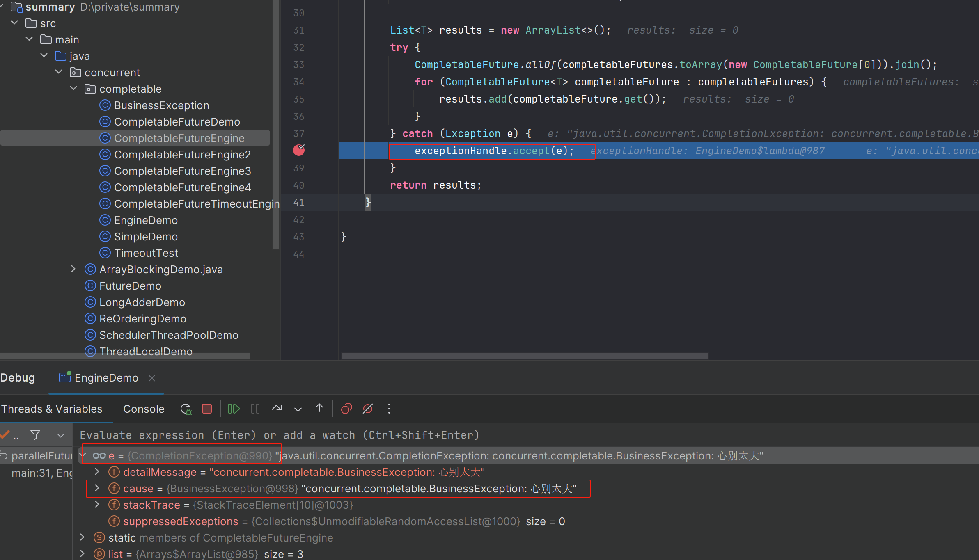Collapse the completable package folder
The image size is (979, 560).
(x=74, y=89)
